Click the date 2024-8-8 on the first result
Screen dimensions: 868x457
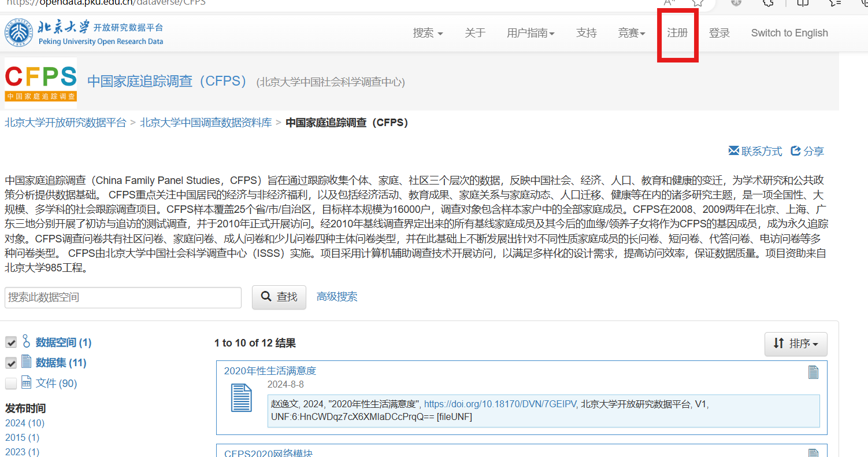coord(285,385)
